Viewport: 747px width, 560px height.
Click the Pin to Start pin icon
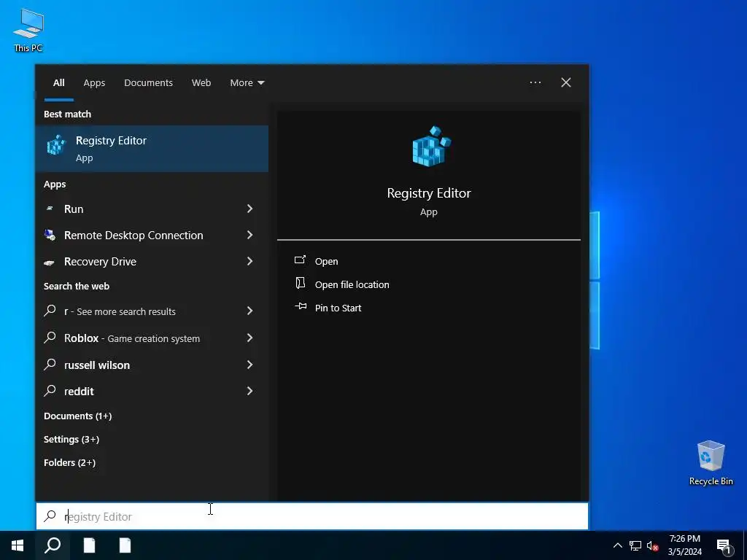pos(301,306)
